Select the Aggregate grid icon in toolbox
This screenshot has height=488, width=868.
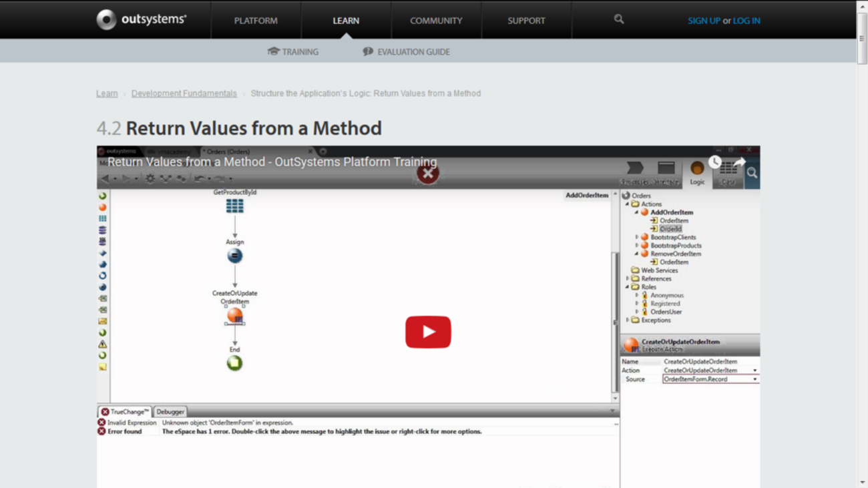[x=102, y=218]
